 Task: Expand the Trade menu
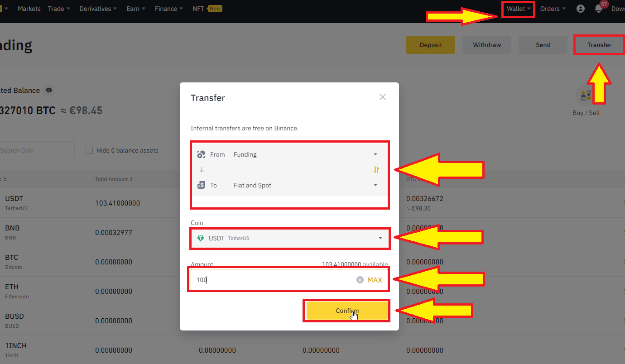[x=59, y=9]
